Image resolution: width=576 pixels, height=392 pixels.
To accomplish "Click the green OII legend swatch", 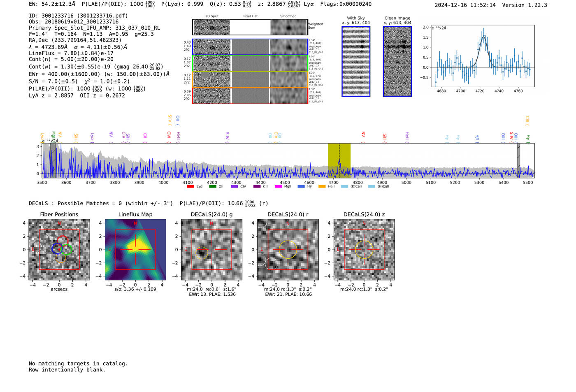I will (212, 186).
